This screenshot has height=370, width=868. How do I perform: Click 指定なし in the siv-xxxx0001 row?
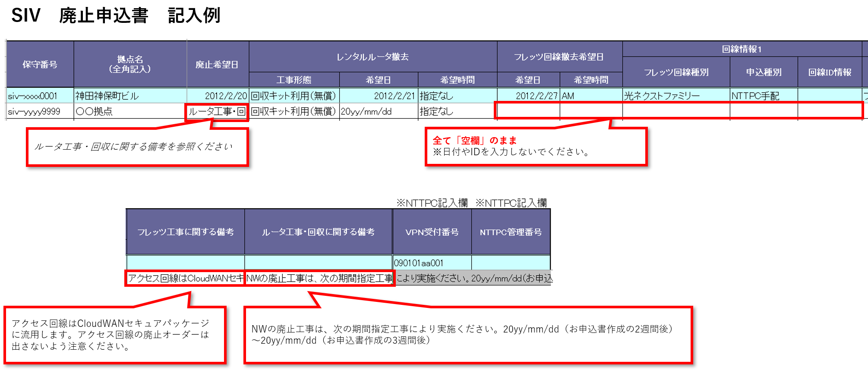pyautogui.click(x=458, y=96)
